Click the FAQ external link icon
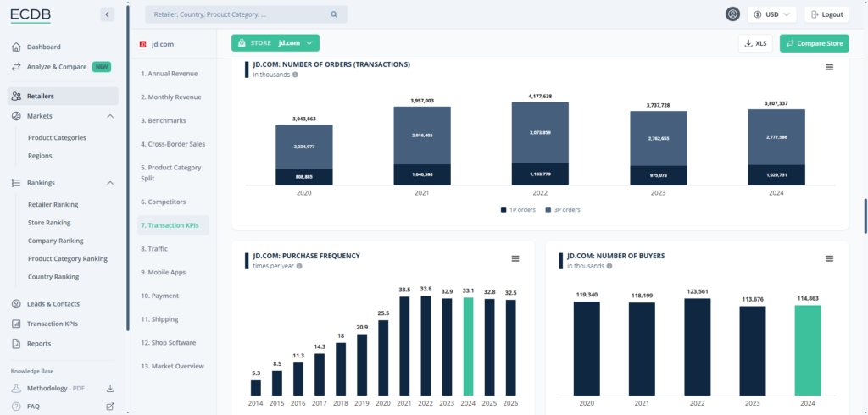This screenshot has height=415, width=868. (x=109, y=407)
